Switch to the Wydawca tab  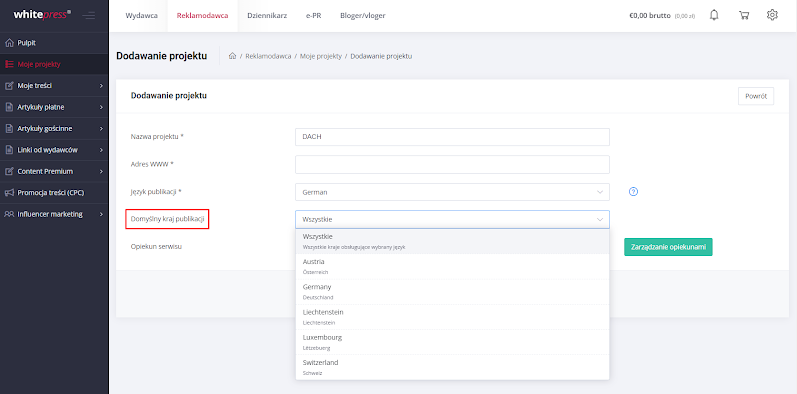(141, 16)
